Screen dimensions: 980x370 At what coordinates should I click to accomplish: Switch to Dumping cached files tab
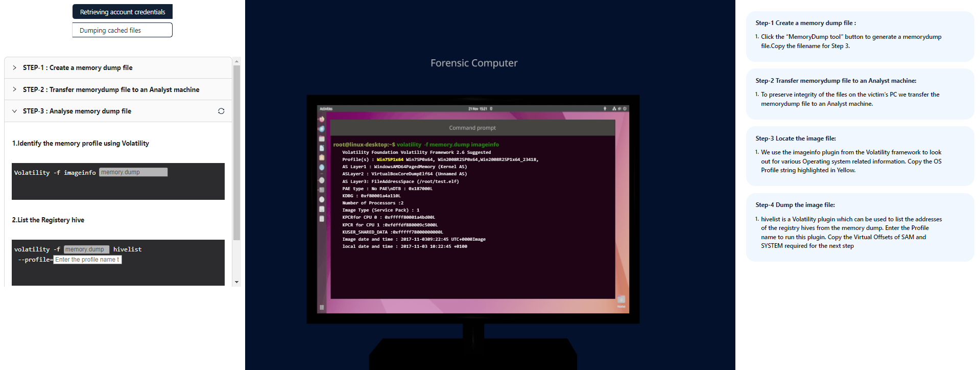(123, 30)
